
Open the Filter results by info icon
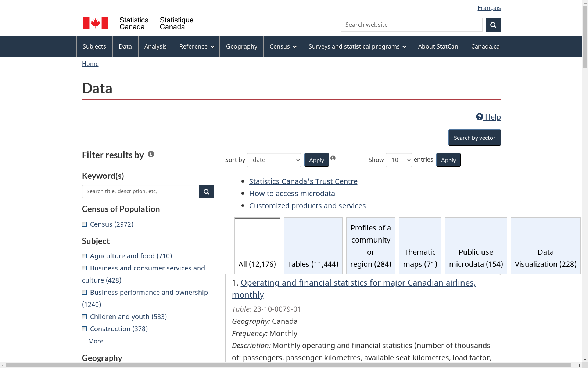(x=151, y=154)
